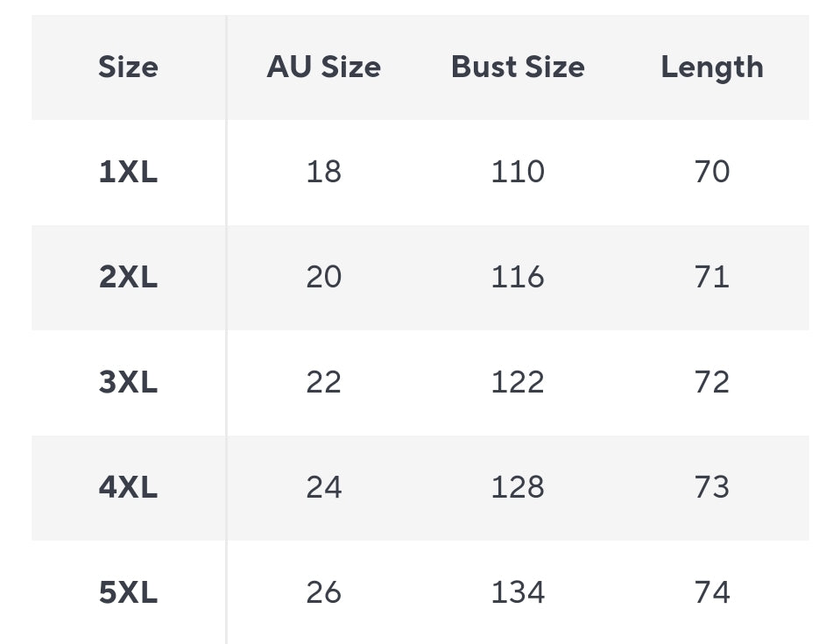This screenshot has height=644, width=840.
Task: Select bust size 116 value
Action: click(x=518, y=277)
